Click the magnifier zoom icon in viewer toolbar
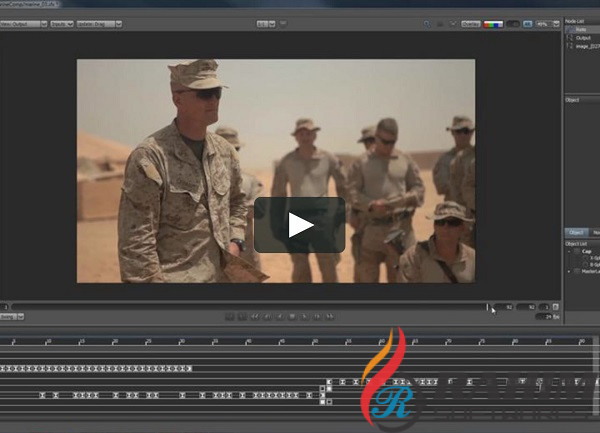Viewport: 600px width, 433px height. click(427, 24)
